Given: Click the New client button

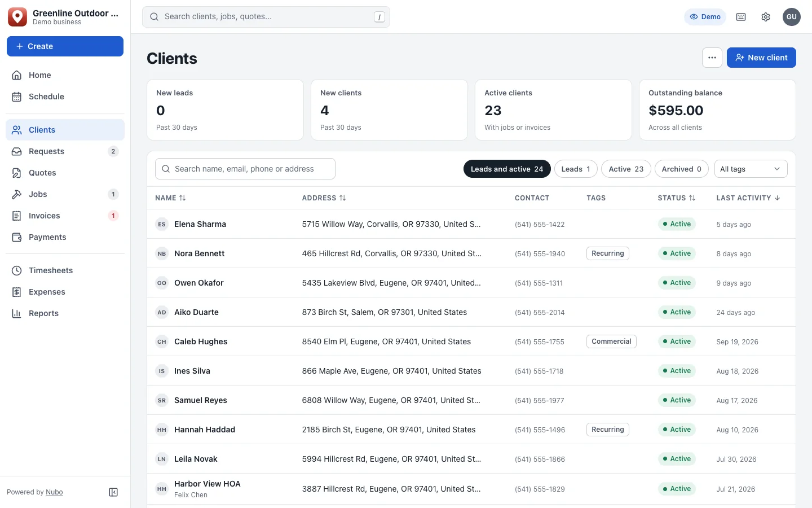Looking at the screenshot, I should [761, 58].
